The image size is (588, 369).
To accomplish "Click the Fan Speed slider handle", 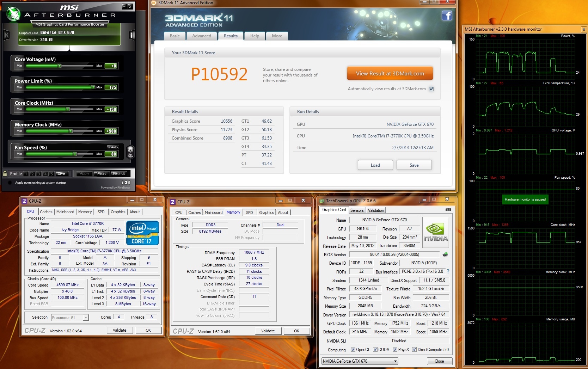I will pyautogui.click(x=75, y=154).
